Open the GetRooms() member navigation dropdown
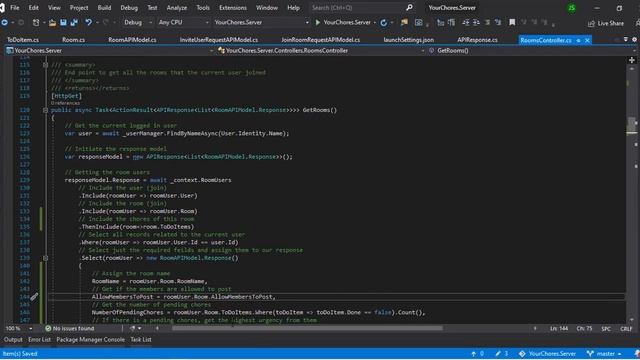640x360 pixels. click(531, 51)
